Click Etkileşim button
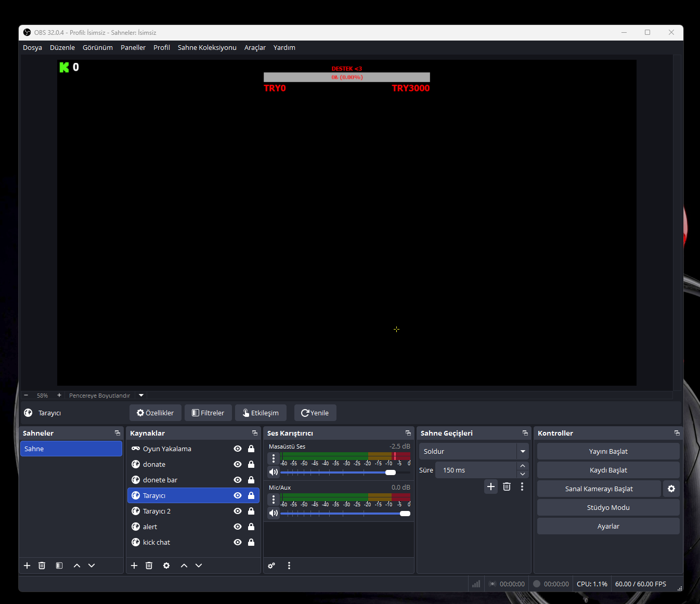This screenshot has width=700, height=604. click(261, 413)
